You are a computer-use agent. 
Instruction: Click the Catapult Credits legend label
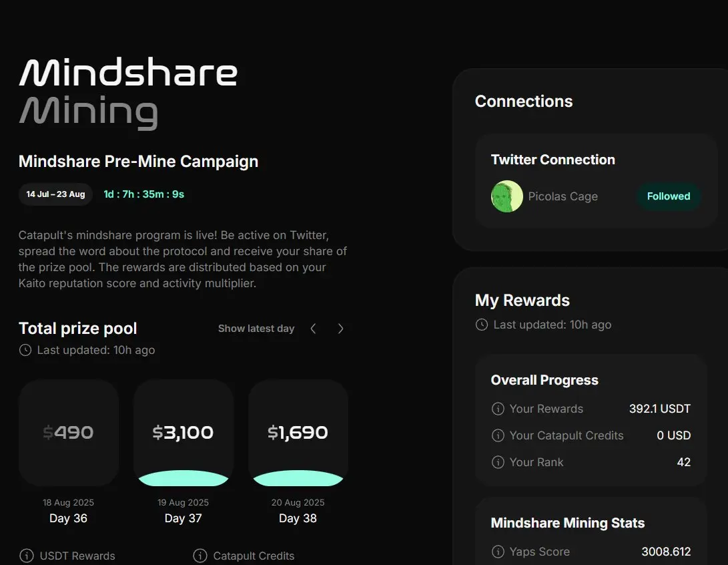tap(254, 556)
